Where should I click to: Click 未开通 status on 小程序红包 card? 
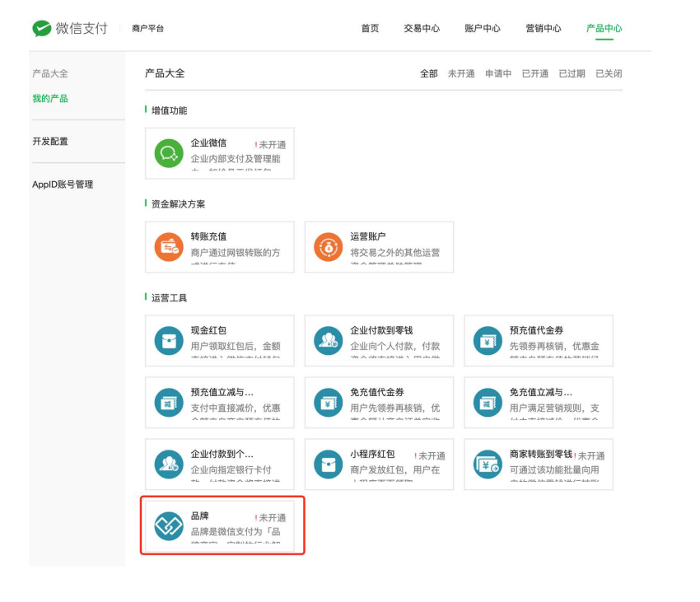430,456
